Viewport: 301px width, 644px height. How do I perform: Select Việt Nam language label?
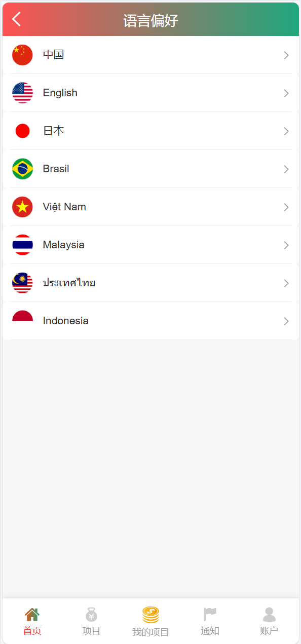[x=64, y=207]
